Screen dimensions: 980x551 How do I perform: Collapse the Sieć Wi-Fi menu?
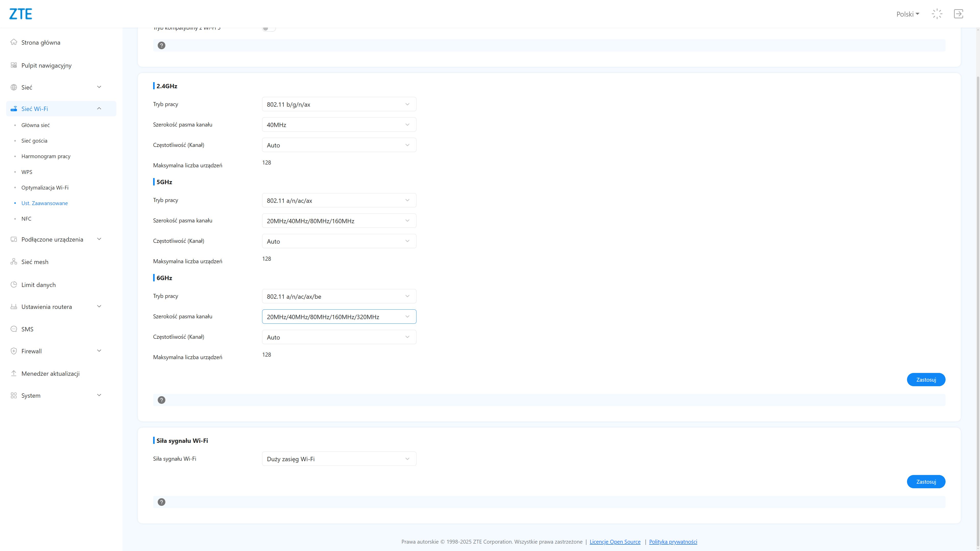coord(99,109)
